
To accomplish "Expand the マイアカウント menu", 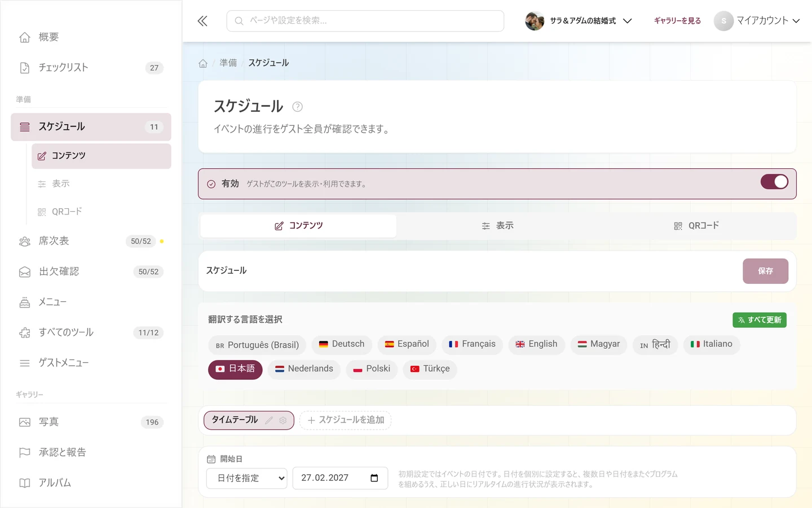I will click(757, 21).
